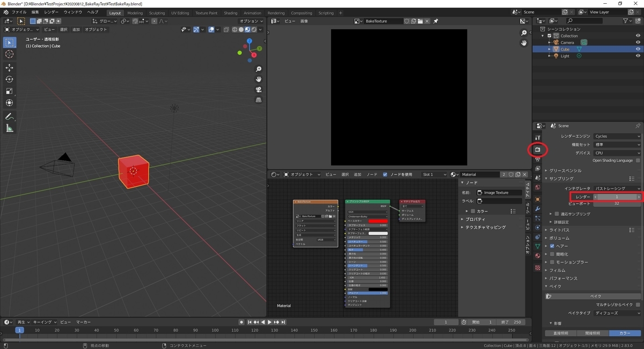Image resolution: width=644 pixels, height=349 pixels.
Task: Toggle the 直接照明 influence button
Action: [560, 333]
